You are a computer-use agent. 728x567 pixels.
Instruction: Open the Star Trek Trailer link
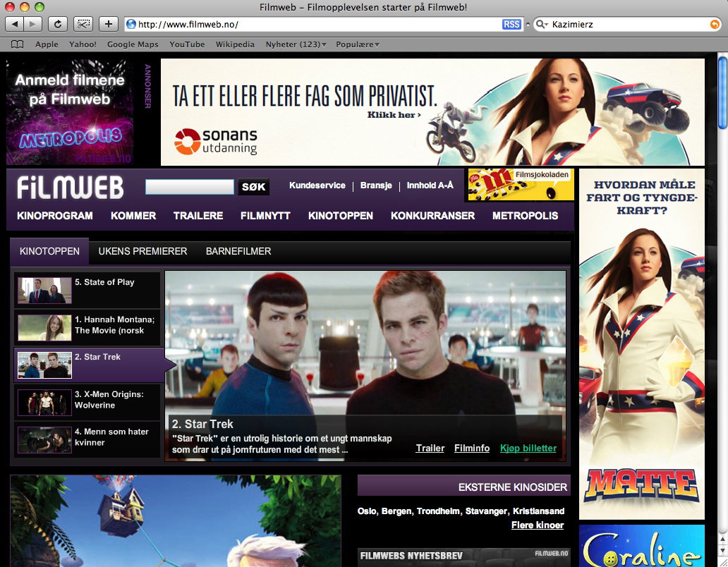tap(430, 449)
